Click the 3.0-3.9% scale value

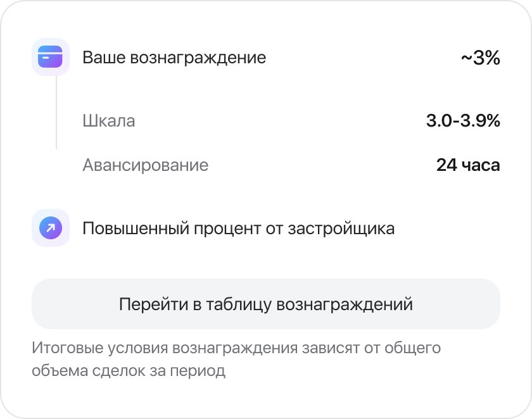463,121
